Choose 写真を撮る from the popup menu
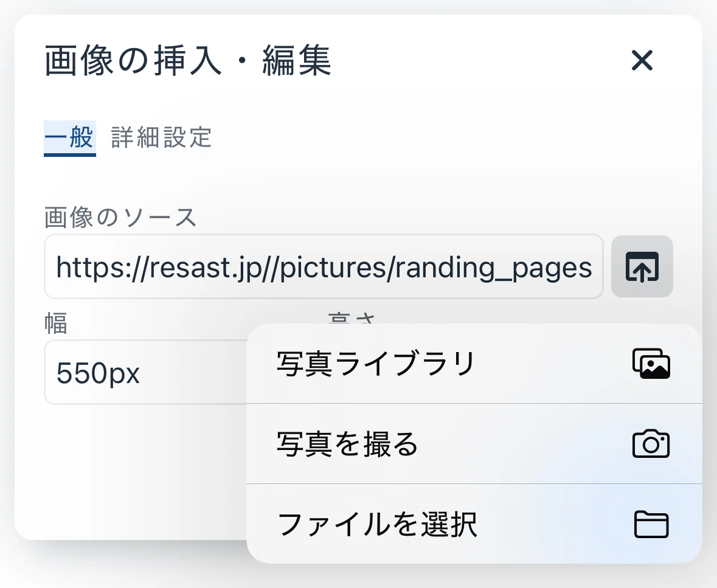 point(474,443)
